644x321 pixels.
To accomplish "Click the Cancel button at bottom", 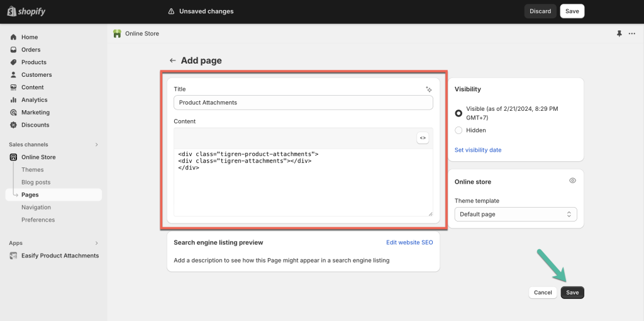I will 543,293.
